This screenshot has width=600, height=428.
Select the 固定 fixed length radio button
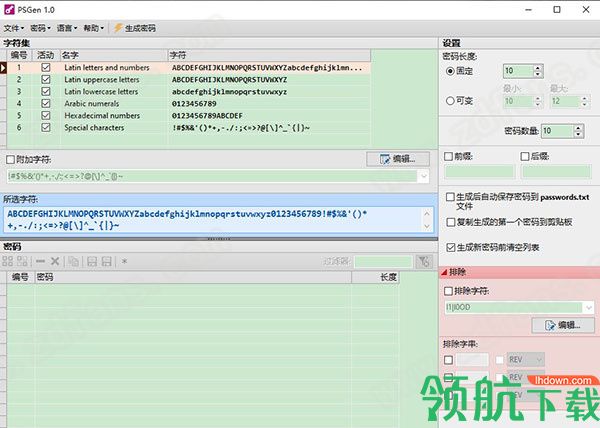(x=450, y=71)
